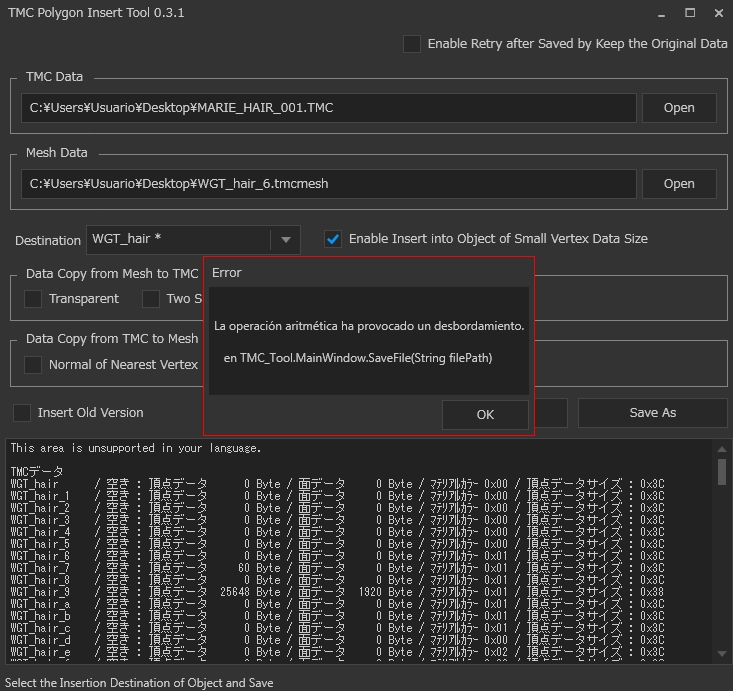Click the Mesh Data file path field

328,183
